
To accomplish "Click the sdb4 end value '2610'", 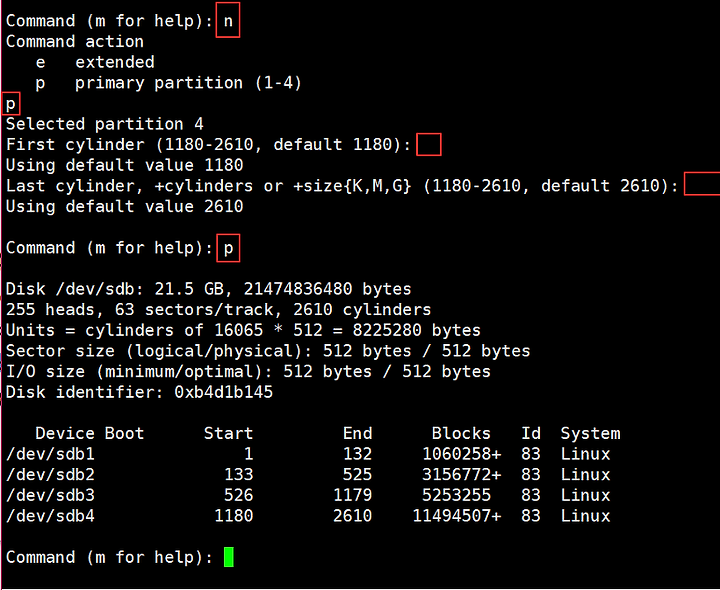I will point(352,516).
